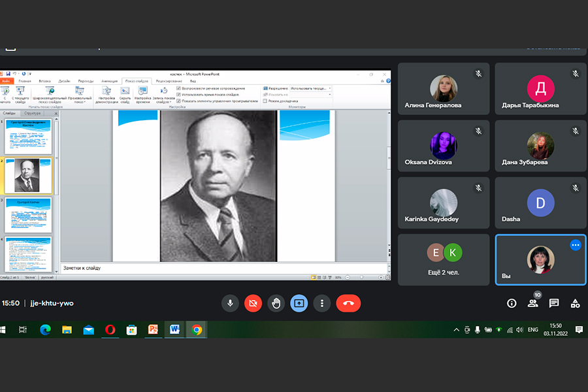This screenshot has width=588, height=392.
Task: Mute the microphone in the call bar
Action: pyautogui.click(x=229, y=303)
